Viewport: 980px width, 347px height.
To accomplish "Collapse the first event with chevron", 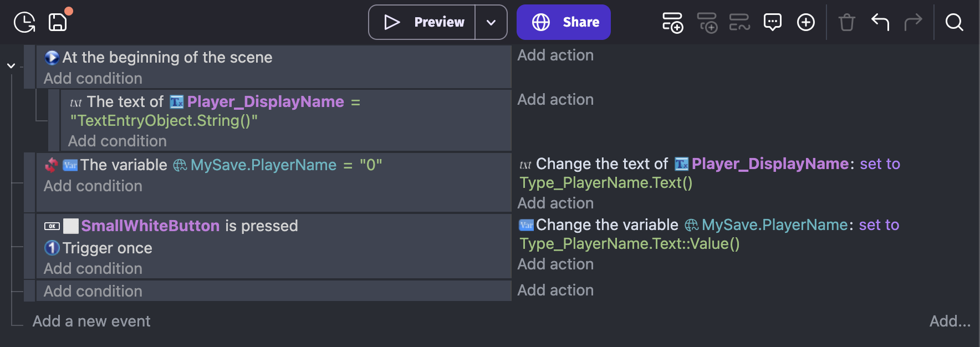I will [x=11, y=65].
